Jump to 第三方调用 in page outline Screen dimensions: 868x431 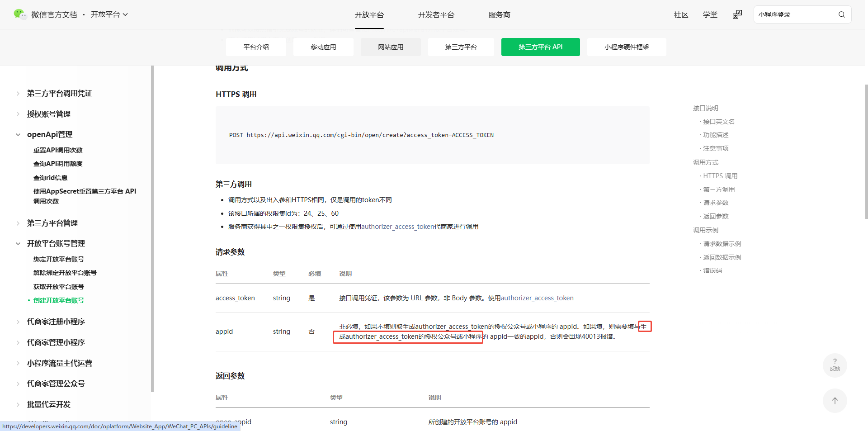point(719,189)
